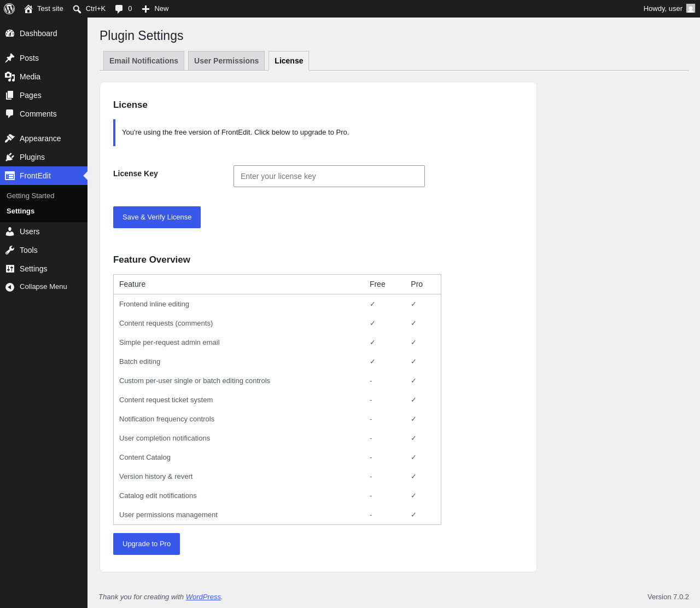This screenshot has height=608, width=700.
Task: Click the Dashboard gauge icon
Action: pyautogui.click(x=10, y=33)
